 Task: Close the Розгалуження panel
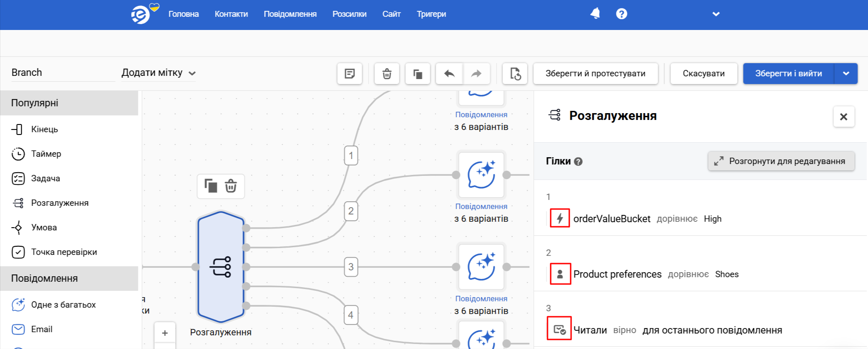coord(844,117)
